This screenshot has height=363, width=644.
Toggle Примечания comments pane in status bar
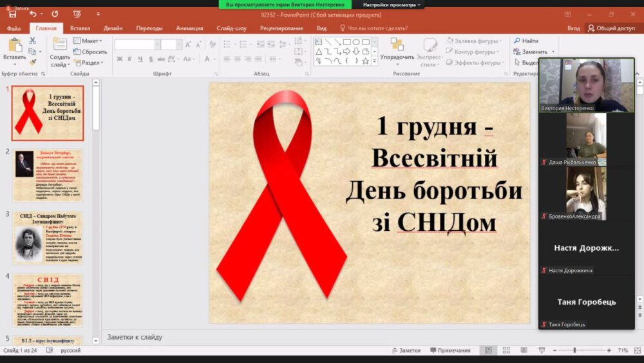point(450,350)
